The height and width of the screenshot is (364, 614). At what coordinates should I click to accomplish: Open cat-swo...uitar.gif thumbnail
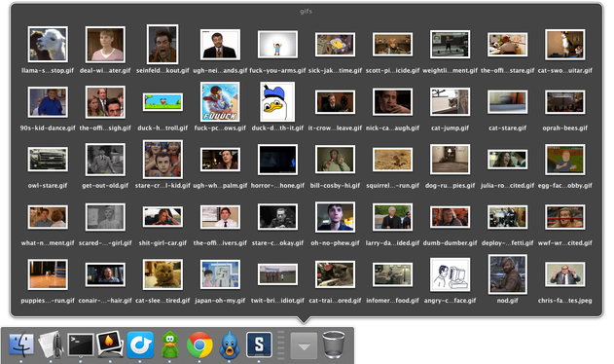(x=565, y=44)
